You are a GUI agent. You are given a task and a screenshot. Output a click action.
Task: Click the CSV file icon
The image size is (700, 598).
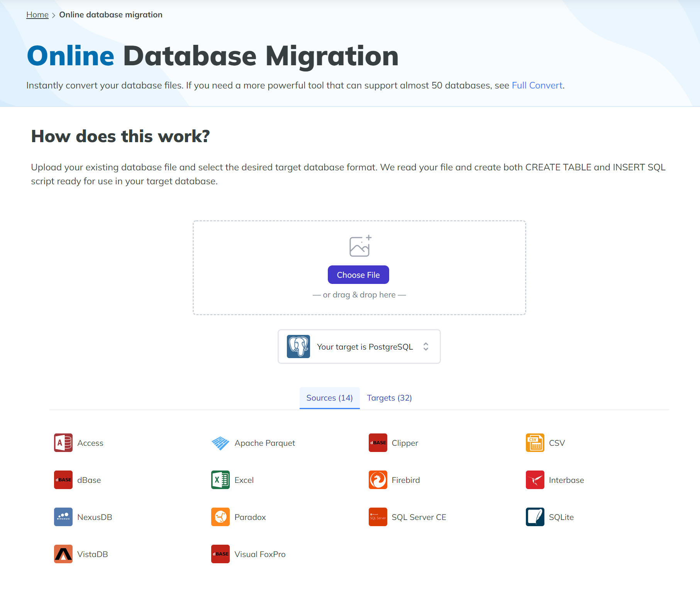coord(535,443)
